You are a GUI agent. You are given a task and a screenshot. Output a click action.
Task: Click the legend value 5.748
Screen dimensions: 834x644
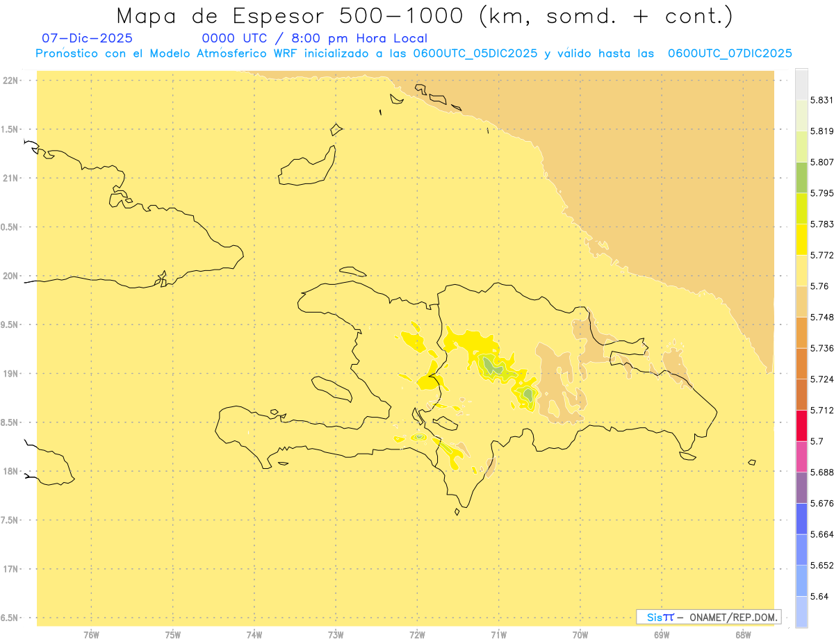(822, 317)
